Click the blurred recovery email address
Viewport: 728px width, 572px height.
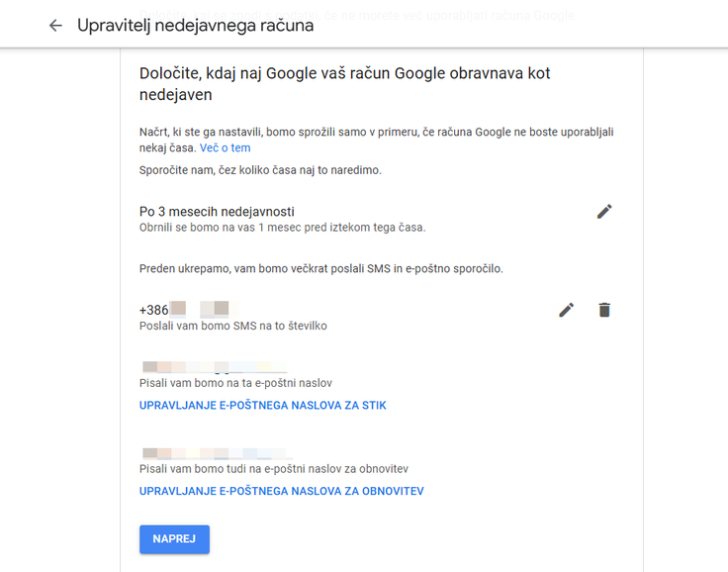click(x=217, y=453)
